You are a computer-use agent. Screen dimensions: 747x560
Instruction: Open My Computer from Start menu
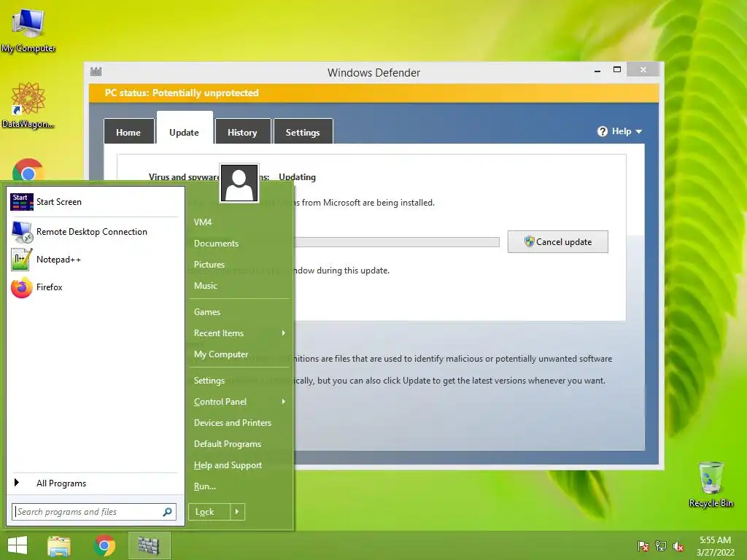point(221,354)
